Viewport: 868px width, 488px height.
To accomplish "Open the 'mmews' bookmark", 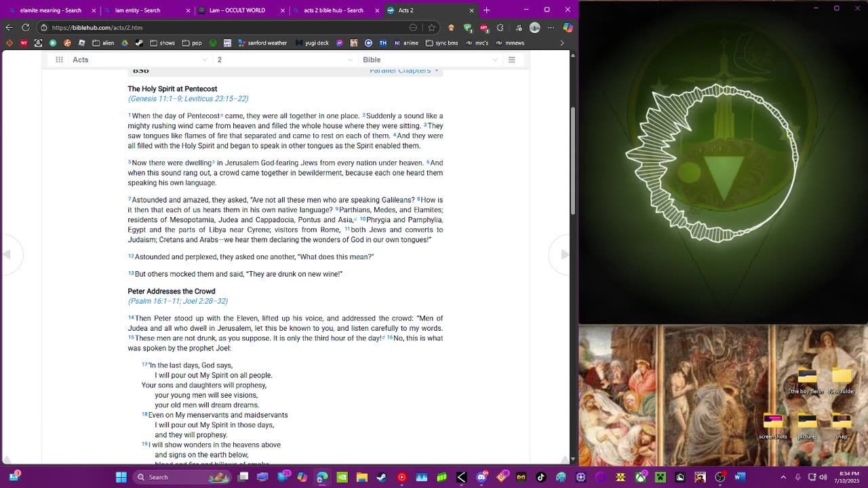I will (x=510, y=43).
